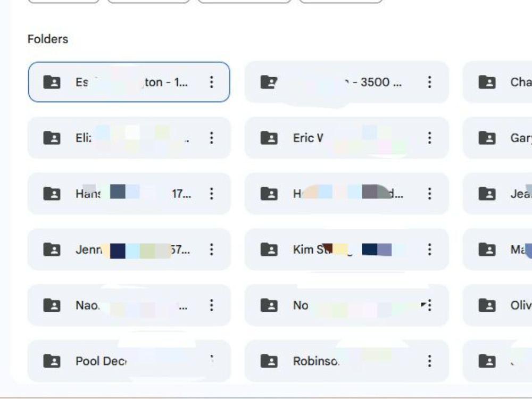Open more actions for the '- 3500' folder

(429, 82)
